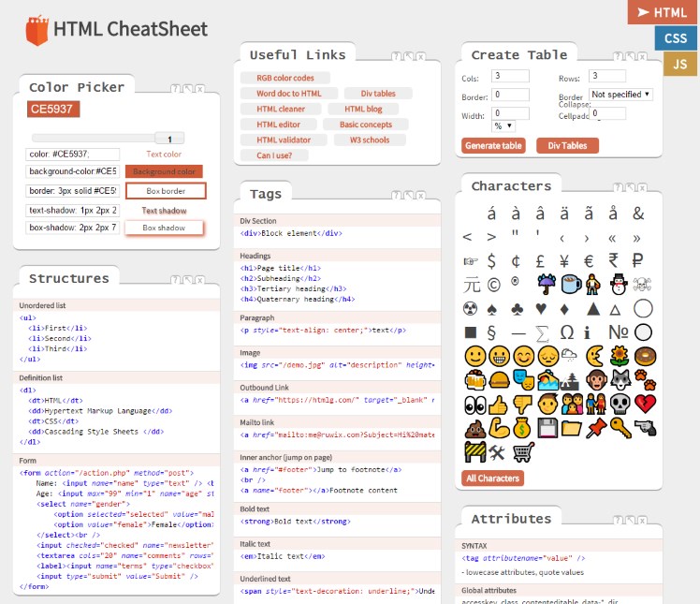
Task: Insert the spade suit symbol
Action: coord(491,309)
